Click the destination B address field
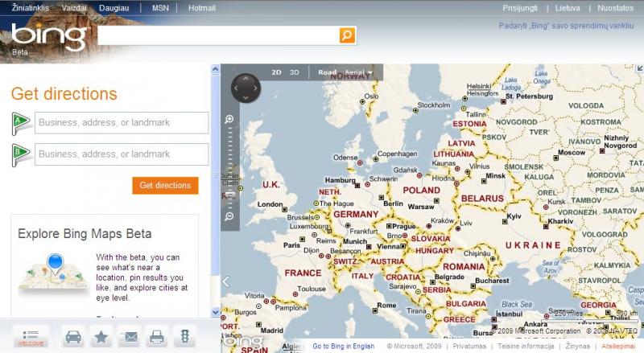 click(x=122, y=154)
